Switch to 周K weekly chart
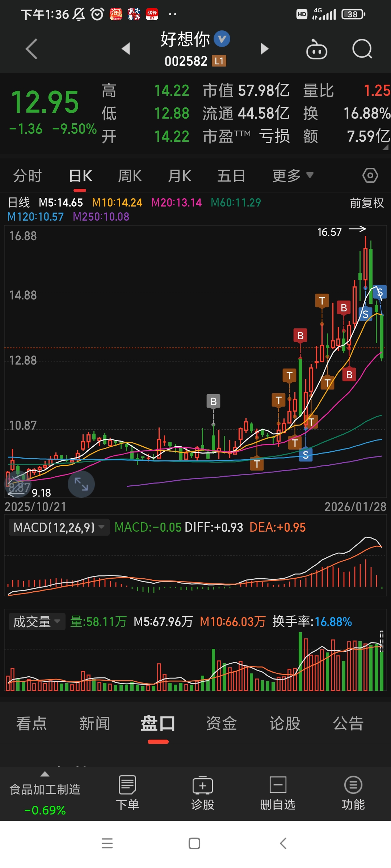 [130, 176]
